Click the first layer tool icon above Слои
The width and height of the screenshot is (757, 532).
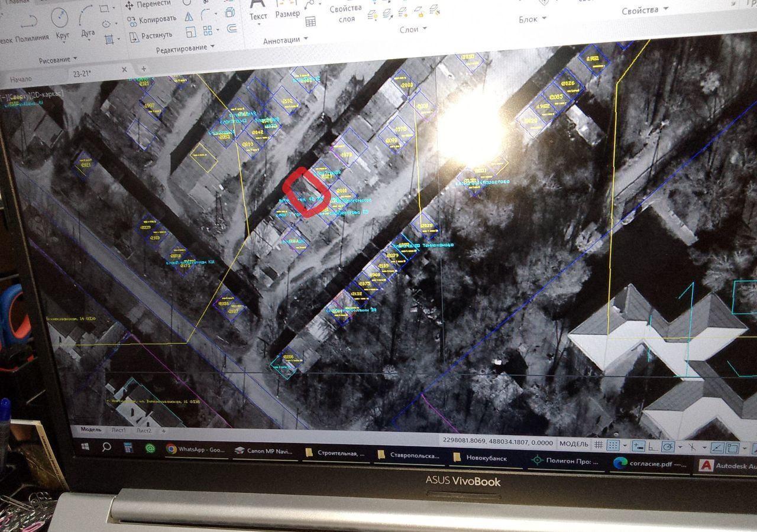372,14
